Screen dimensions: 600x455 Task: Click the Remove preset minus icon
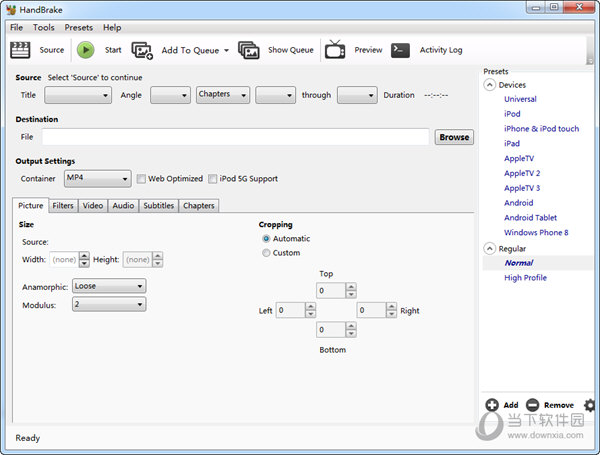click(x=532, y=405)
